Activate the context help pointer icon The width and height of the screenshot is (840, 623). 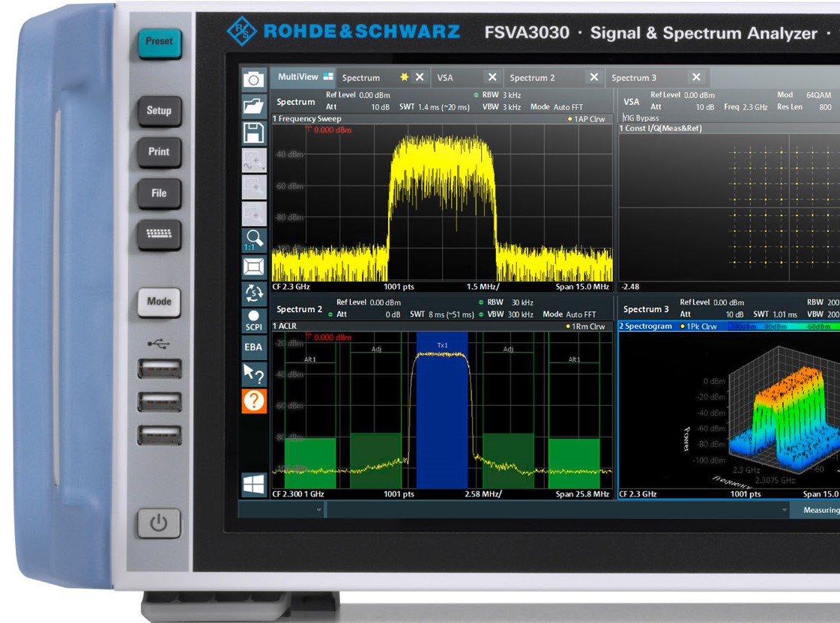click(x=254, y=374)
